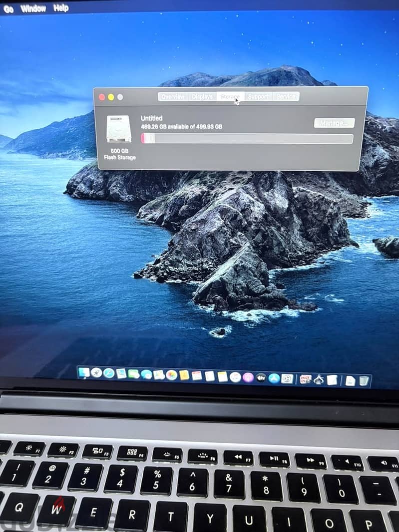Click the storage usage bar for Untitled
Screen dimensions: 399x532
[x=247, y=138]
